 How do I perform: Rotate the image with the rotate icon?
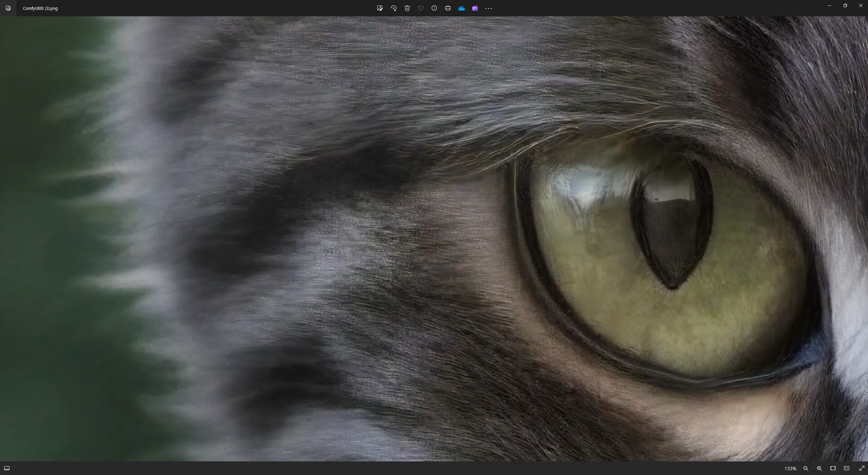pos(393,8)
